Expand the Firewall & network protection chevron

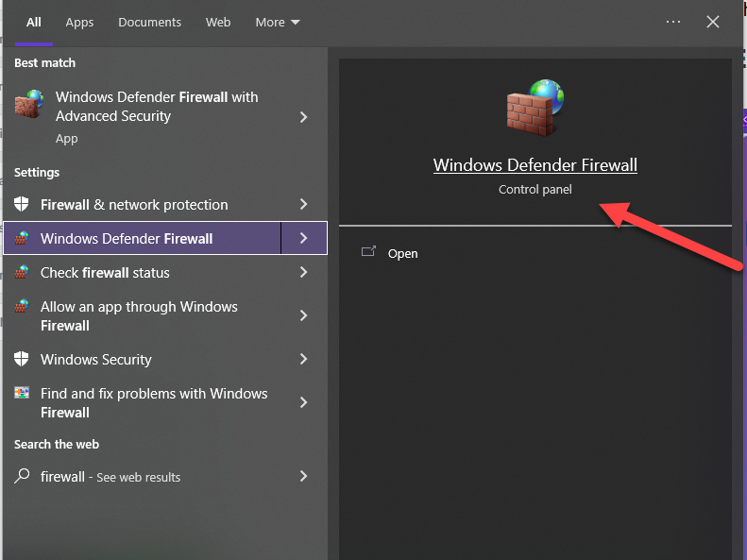(x=303, y=205)
